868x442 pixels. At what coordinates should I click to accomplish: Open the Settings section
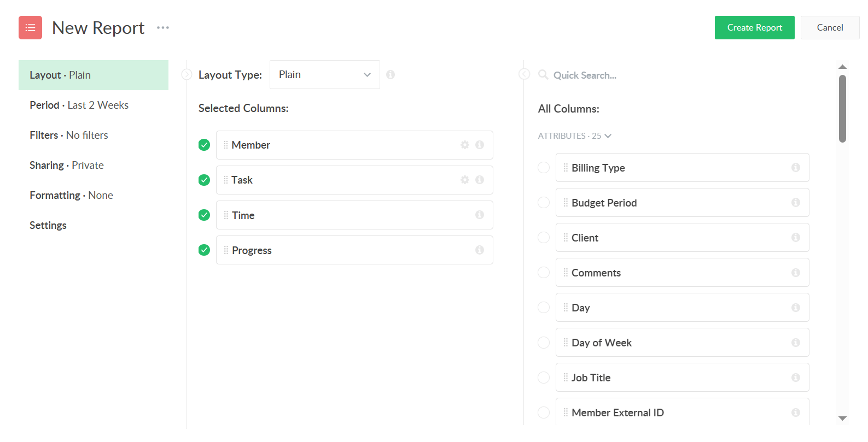[94, 225]
